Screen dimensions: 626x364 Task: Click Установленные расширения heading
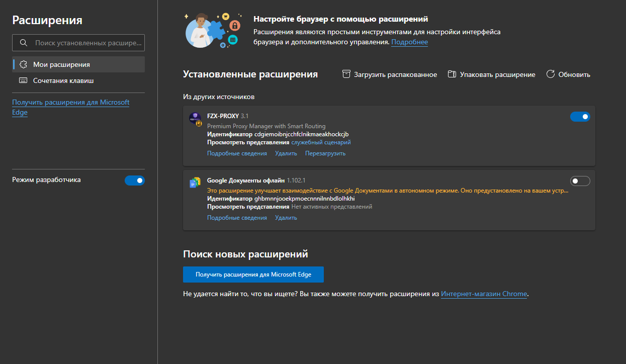tap(250, 74)
